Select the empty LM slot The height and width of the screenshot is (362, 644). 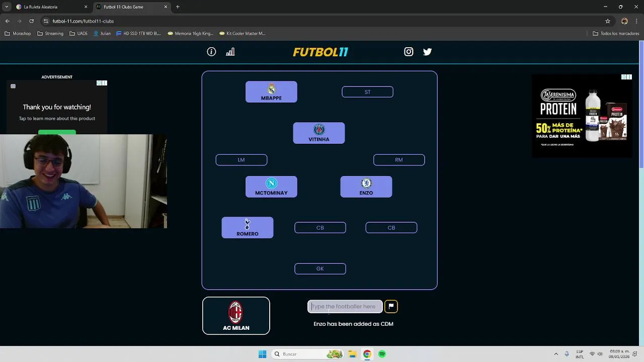pyautogui.click(x=242, y=160)
